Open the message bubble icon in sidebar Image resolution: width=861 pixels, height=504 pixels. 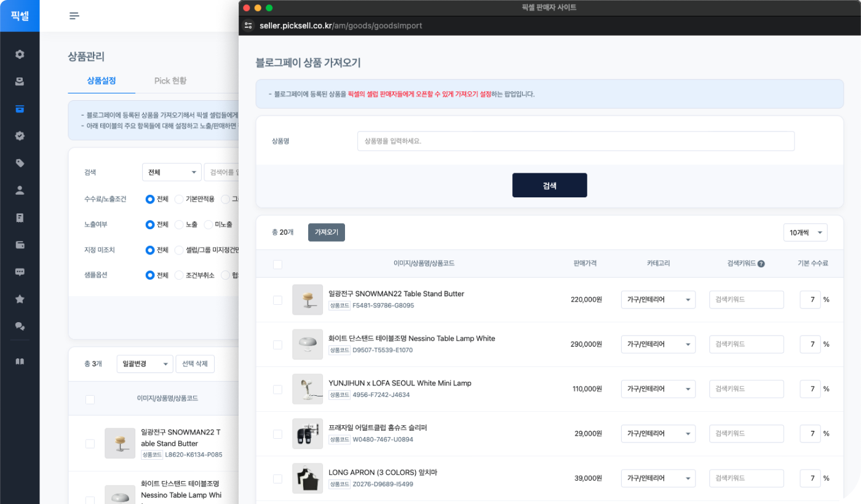click(20, 272)
